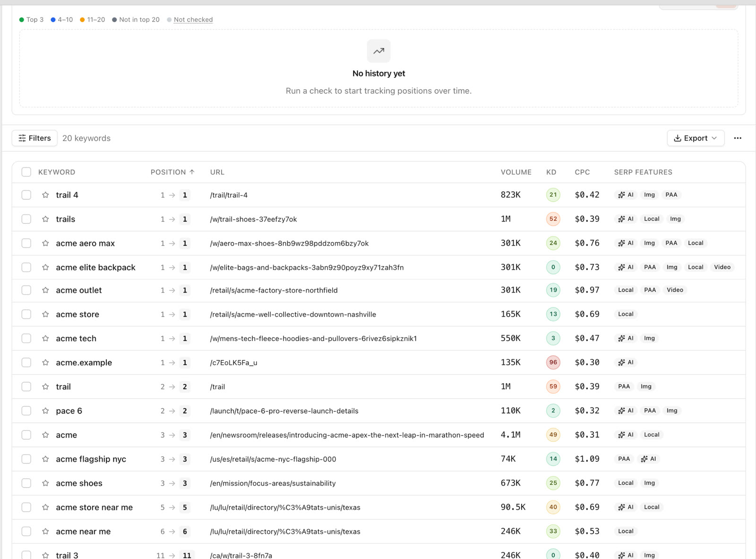The width and height of the screenshot is (756, 559).
Task: Open the /retail/s/acme-factory-store-northfield URL
Action: (x=274, y=290)
